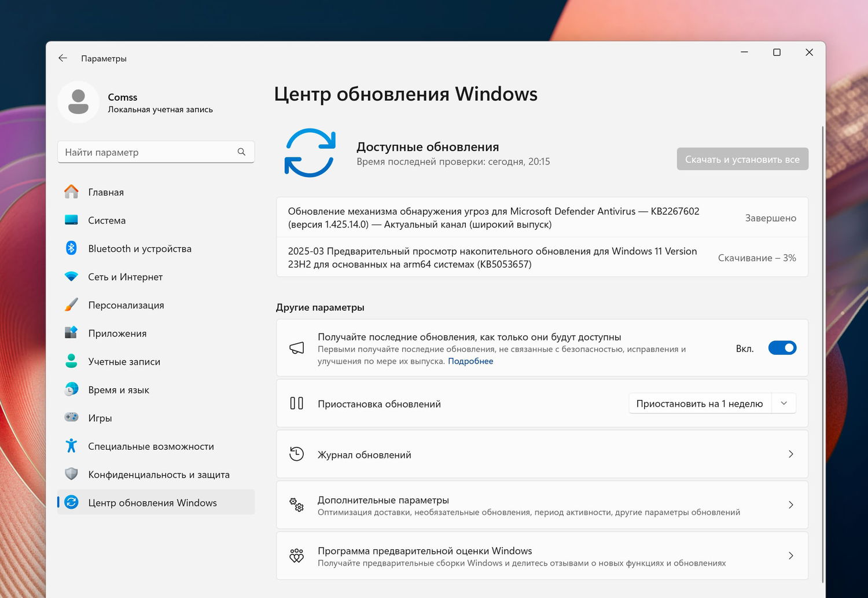Maximize the Параметры window
This screenshot has width=868, height=598.
(x=777, y=52)
